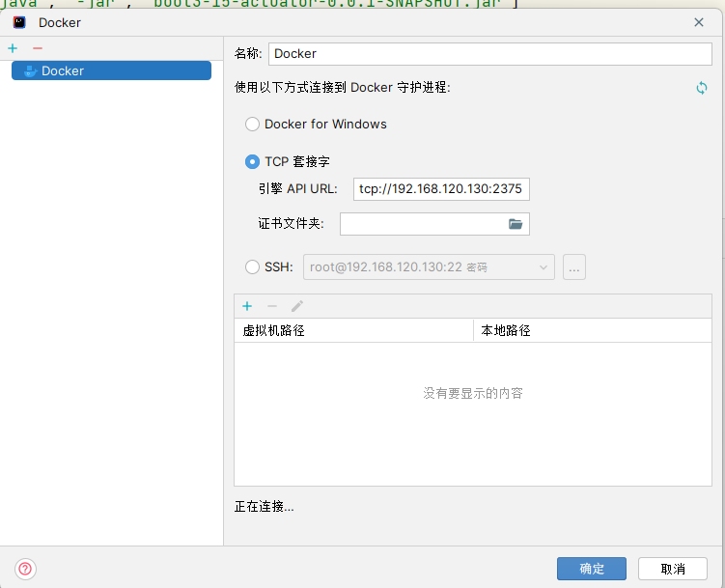Open SSH settings with ellipsis button

574,267
